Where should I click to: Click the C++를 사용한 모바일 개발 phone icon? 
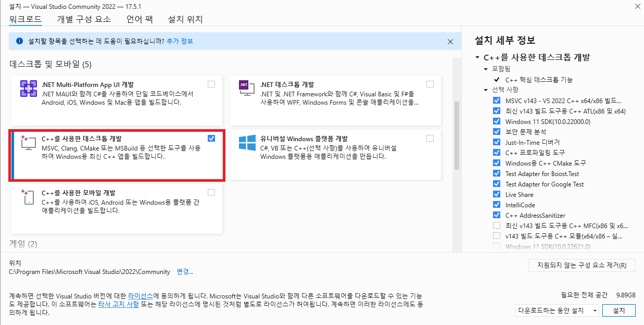pos(28,197)
